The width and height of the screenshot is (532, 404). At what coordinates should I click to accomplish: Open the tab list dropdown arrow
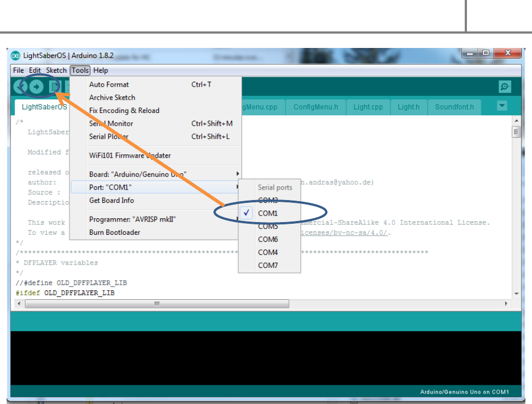(x=502, y=106)
